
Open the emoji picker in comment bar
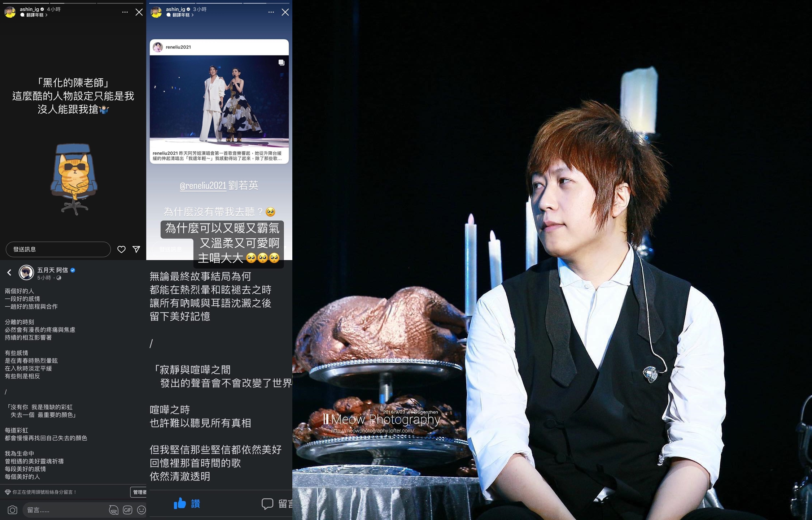click(x=141, y=510)
